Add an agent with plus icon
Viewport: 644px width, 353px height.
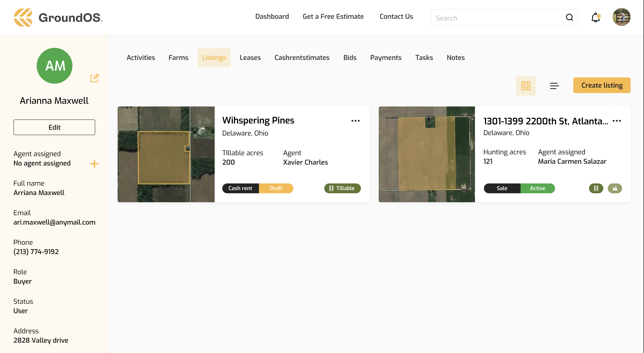pos(94,164)
